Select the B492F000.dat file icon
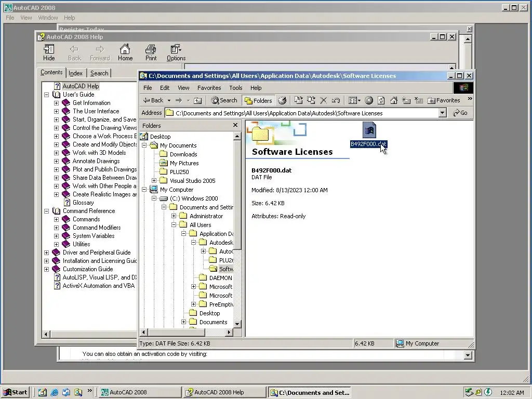Image resolution: width=532 pixels, height=399 pixels. coord(369,130)
